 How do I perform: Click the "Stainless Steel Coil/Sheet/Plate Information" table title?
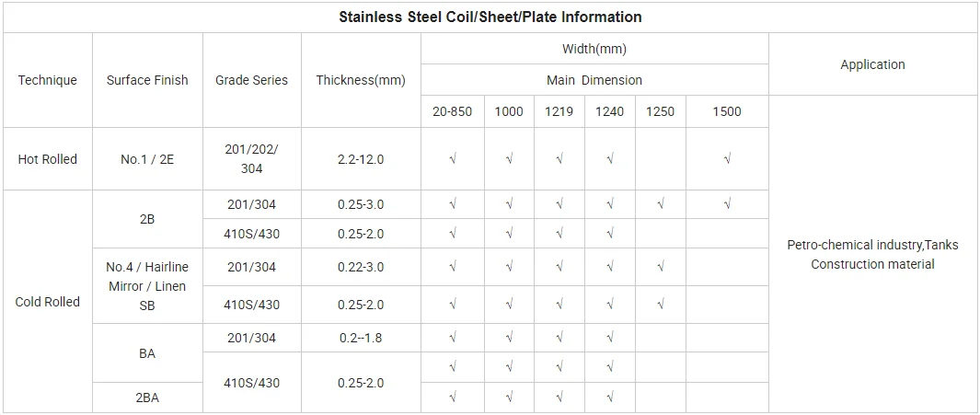point(490,17)
